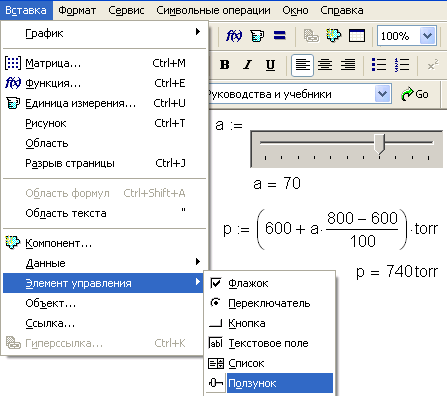Toggle Bold formatting button
This screenshot has height=396, width=447.
(x=225, y=65)
